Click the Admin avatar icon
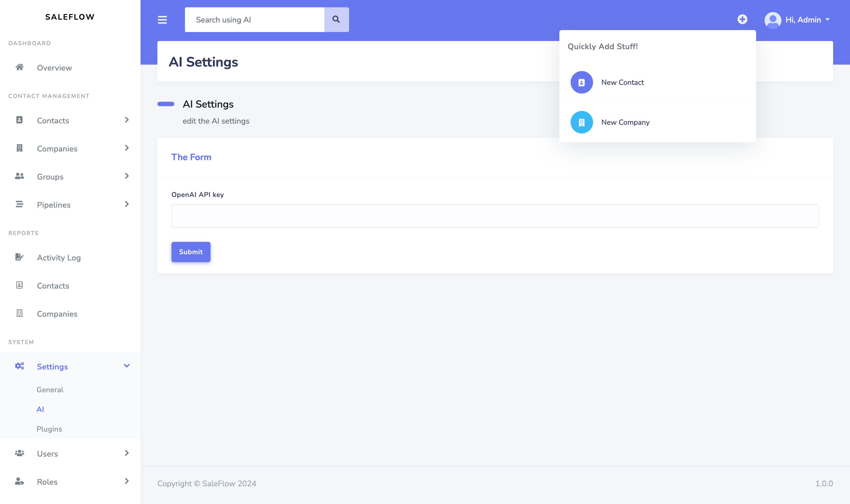The height and width of the screenshot is (504, 850). (x=772, y=20)
